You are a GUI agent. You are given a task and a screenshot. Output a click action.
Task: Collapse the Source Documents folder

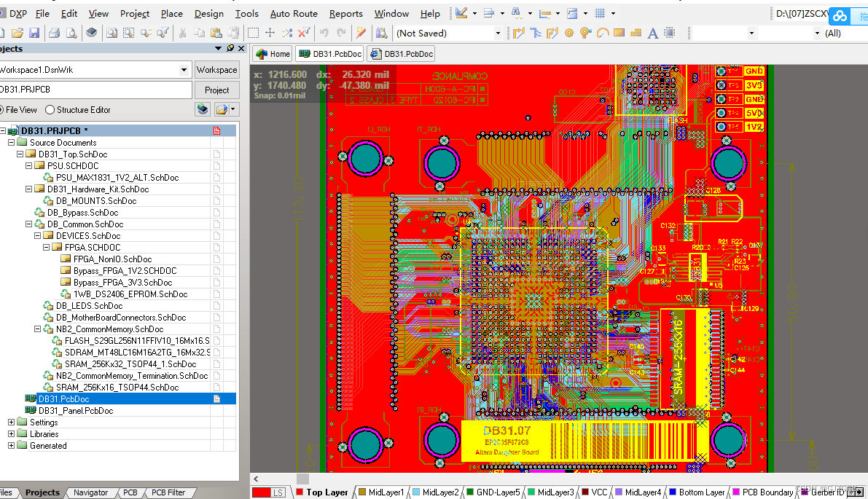(x=11, y=142)
